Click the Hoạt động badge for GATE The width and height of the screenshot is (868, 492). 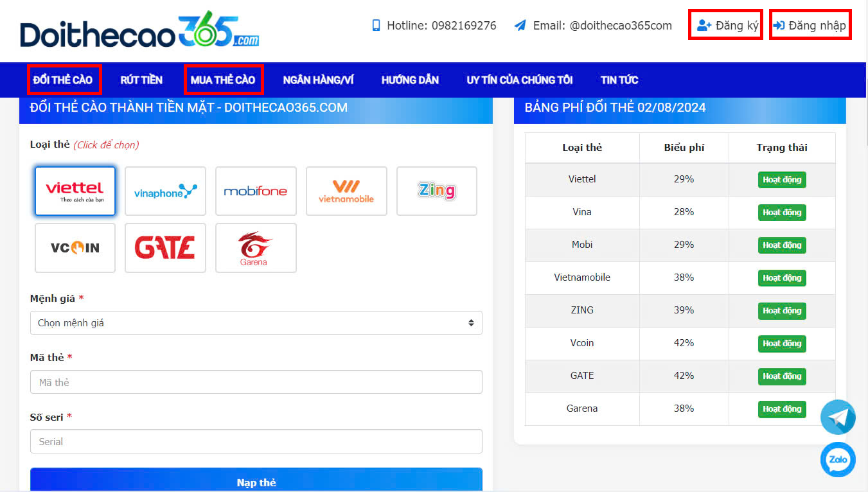pos(782,376)
